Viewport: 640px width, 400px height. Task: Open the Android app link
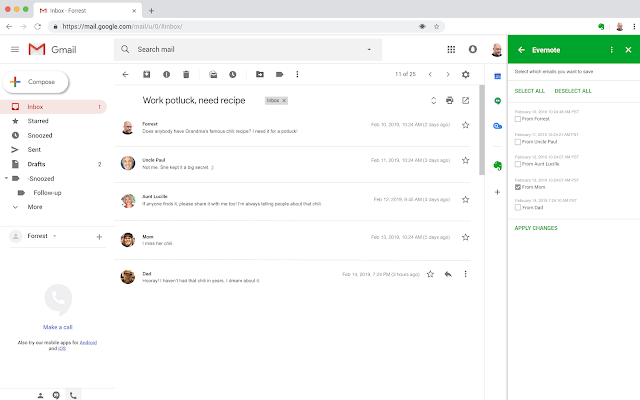[88, 342]
